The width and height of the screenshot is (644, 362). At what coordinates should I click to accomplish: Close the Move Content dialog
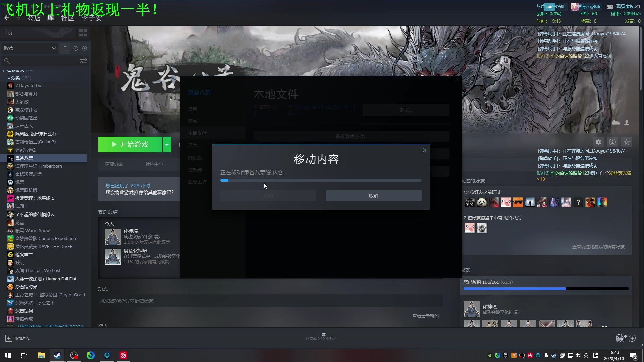tap(425, 150)
